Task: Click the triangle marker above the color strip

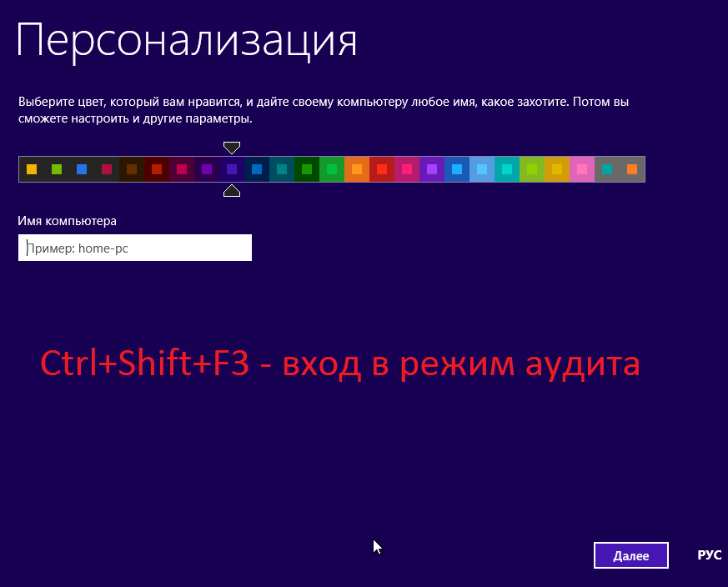Action: (231, 147)
